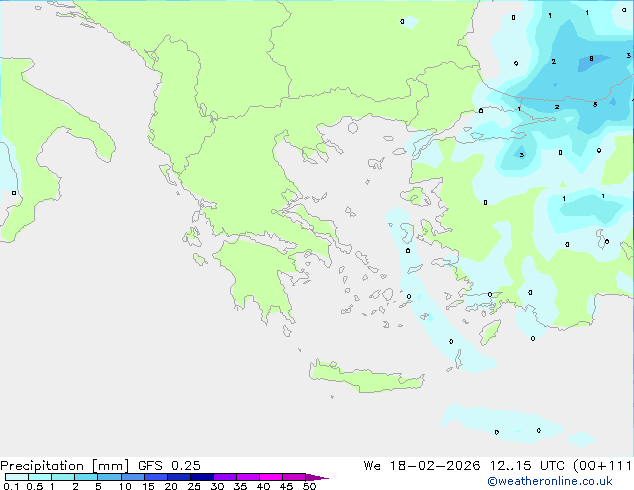
Task: Select the legend value label '50'
Action: (309, 486)
